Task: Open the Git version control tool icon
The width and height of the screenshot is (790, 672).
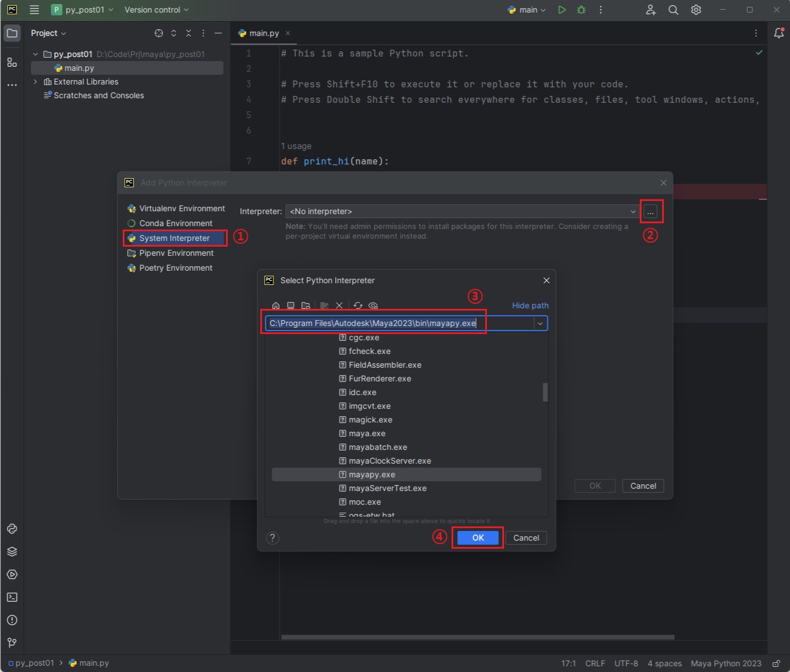Action: pyautogui.click(x=12, y=643)
